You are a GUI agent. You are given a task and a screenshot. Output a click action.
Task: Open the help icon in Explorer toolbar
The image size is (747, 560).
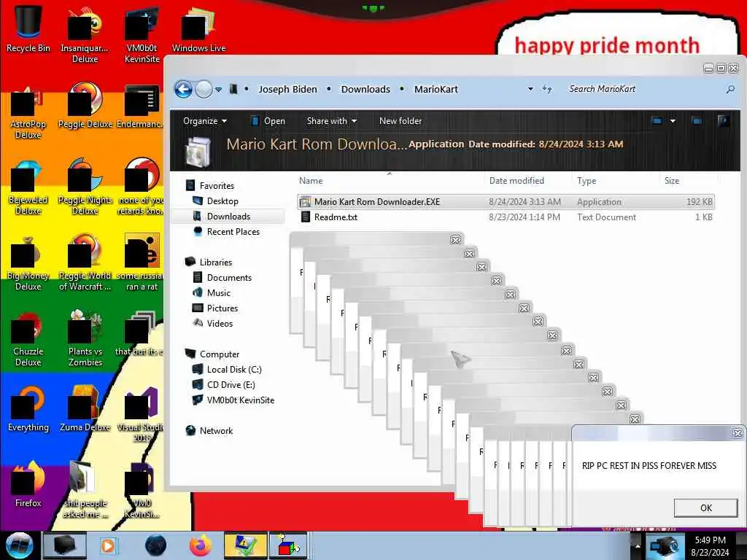click(723, 121)
